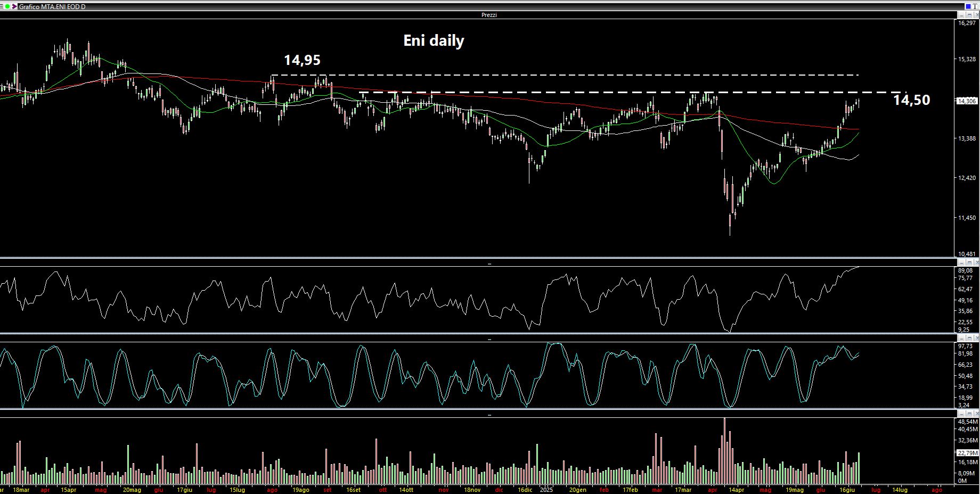Close the RSI oscillator pane
Screen dimensions: 980x494
(x=976, y=262)
